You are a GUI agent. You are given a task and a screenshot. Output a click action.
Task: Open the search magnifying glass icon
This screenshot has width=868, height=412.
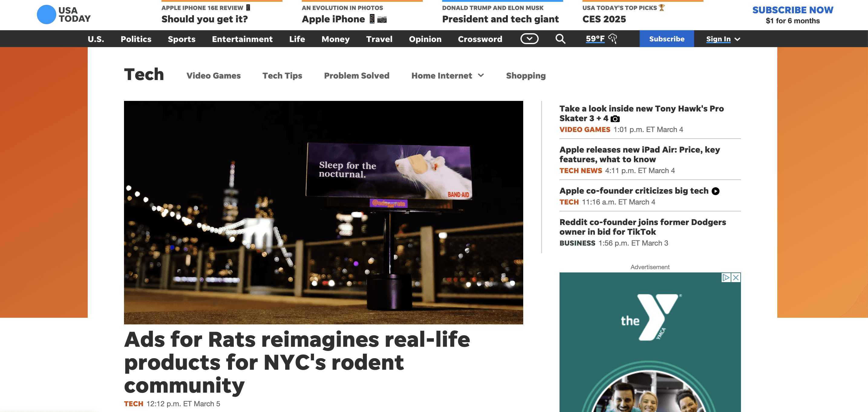coord(560,39)
